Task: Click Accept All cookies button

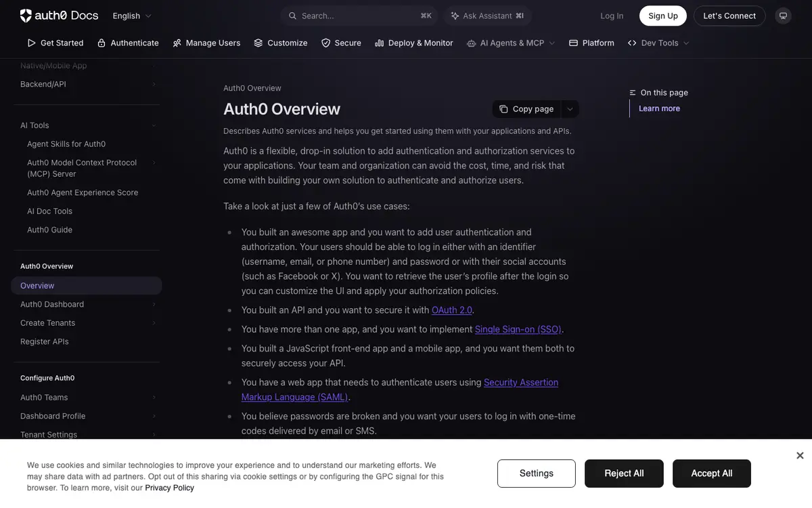Action: [x=712, y=473]
